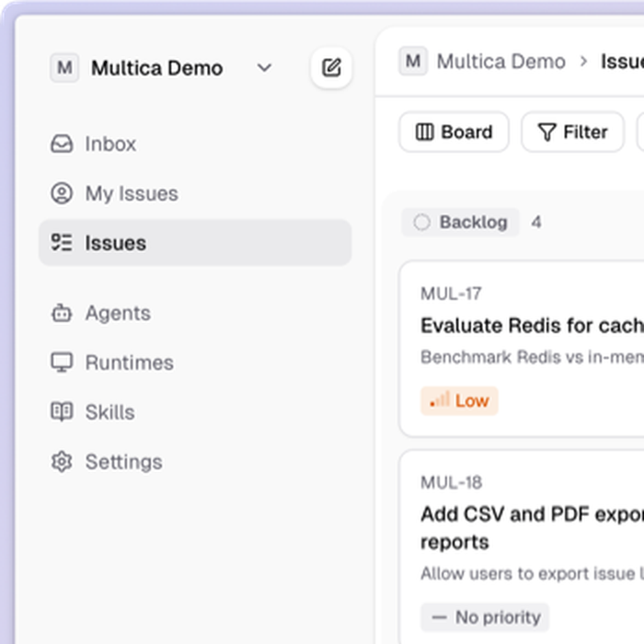Open Settings from the sidebar

point(195,462)
